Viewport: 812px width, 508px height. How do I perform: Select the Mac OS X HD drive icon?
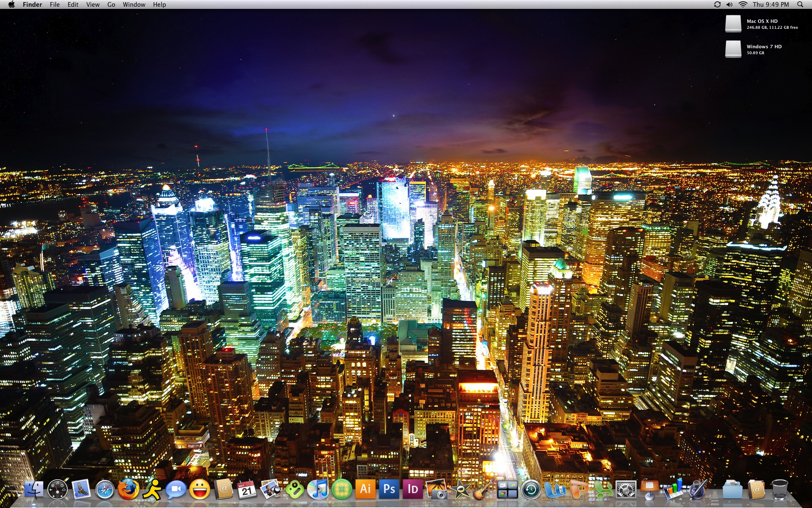click(x=733, y=24)
